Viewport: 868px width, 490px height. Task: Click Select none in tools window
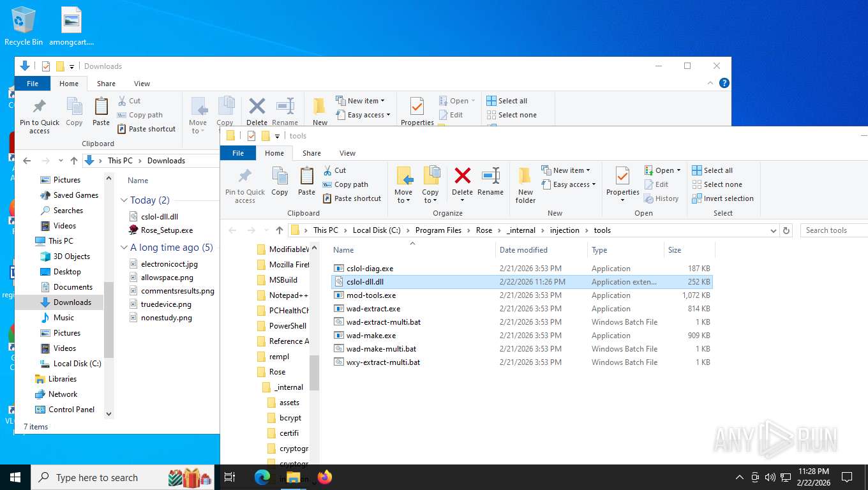pos(717,184)
